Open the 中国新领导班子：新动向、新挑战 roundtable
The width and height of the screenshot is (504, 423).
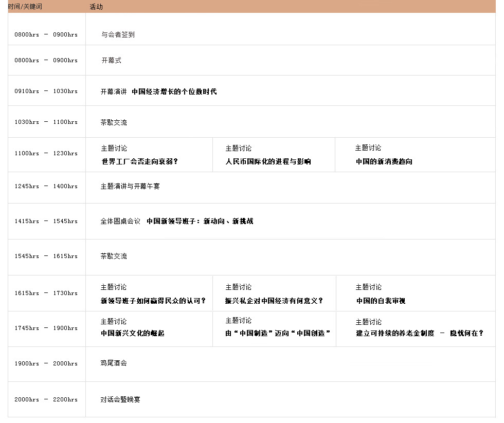point(200,221)
